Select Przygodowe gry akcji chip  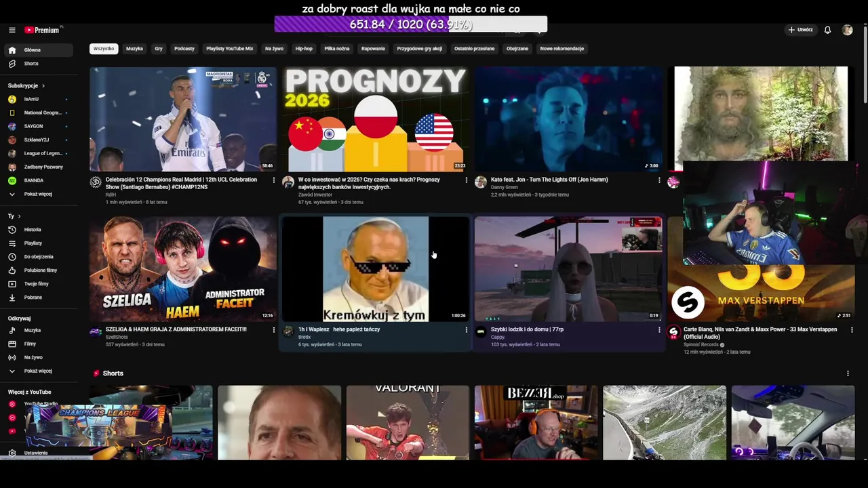click(x=419, y=49)
